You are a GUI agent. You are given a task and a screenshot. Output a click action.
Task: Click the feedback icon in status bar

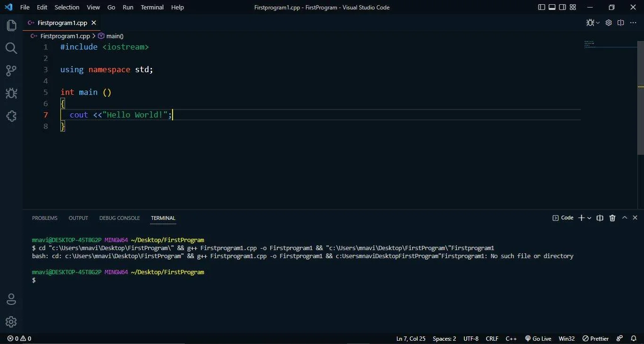pos(619,338)
